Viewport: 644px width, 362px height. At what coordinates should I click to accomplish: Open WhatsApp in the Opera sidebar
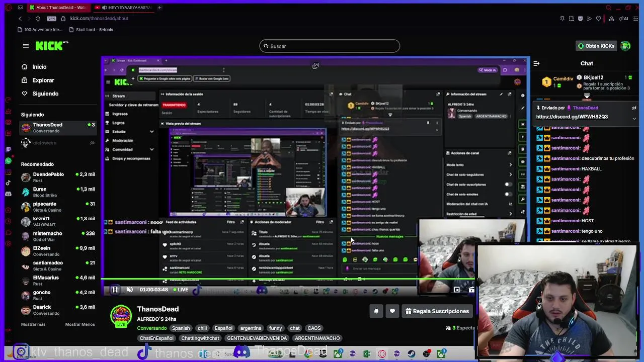coord(9,161)
